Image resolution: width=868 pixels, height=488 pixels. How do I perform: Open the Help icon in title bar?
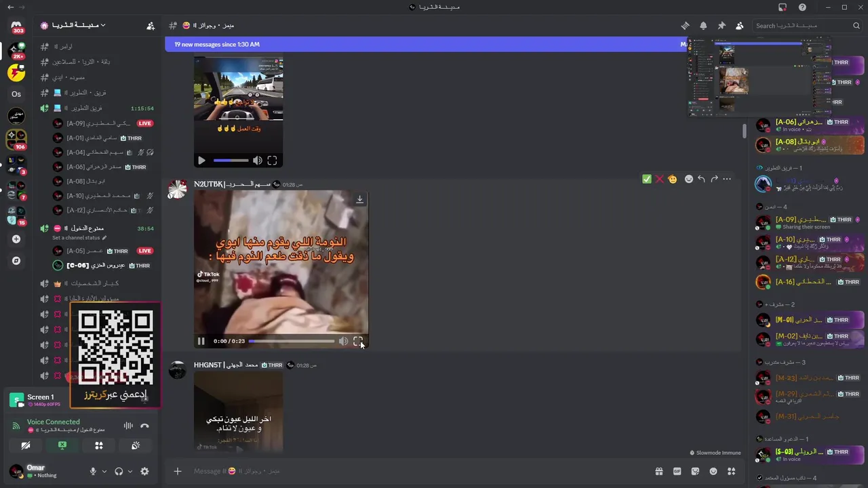click(x=802, y=7)
